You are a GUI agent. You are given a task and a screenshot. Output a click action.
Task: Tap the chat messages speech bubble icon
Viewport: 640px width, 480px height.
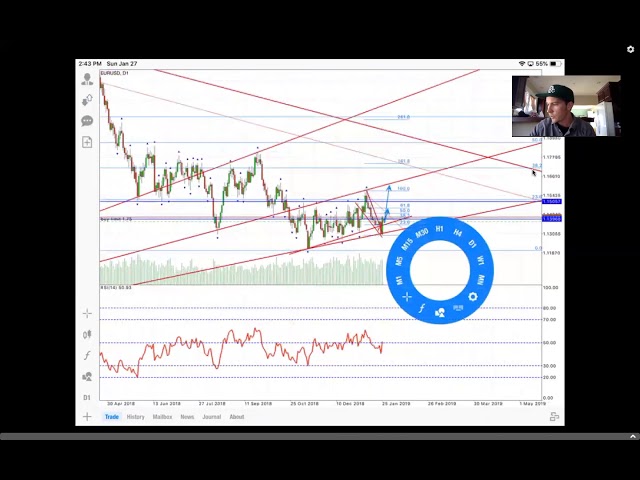tap(87, 121)
